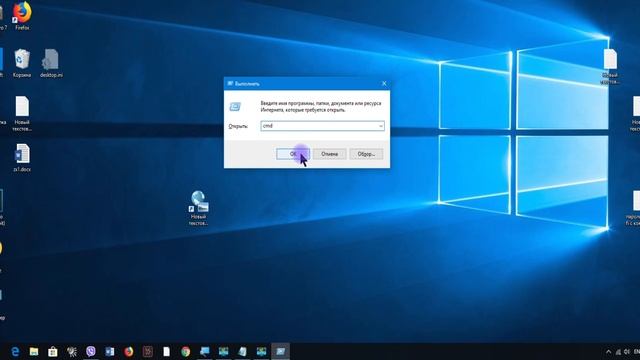
Task: Expand the Открыть combo box dropdown arrow
Action: point(380,126)
